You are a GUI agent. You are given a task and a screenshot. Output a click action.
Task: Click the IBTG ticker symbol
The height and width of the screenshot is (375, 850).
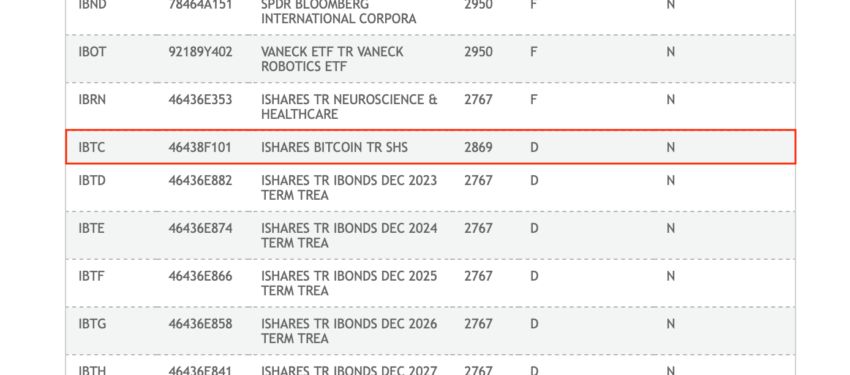(x=92, y=324)
